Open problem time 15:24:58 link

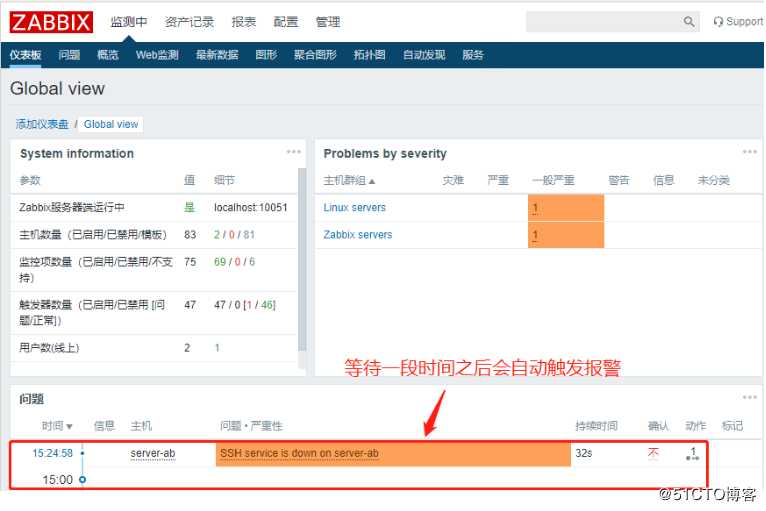point(52,453)
